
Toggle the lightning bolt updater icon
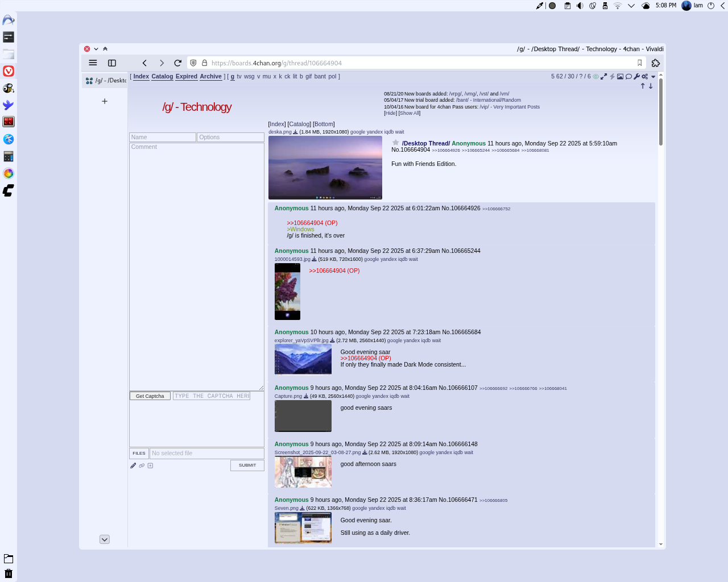click(x=613, y=77)
